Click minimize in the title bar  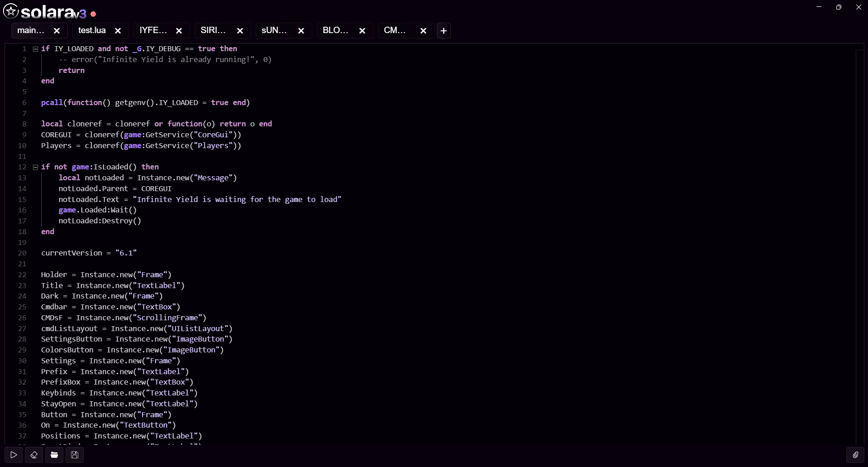818,7
